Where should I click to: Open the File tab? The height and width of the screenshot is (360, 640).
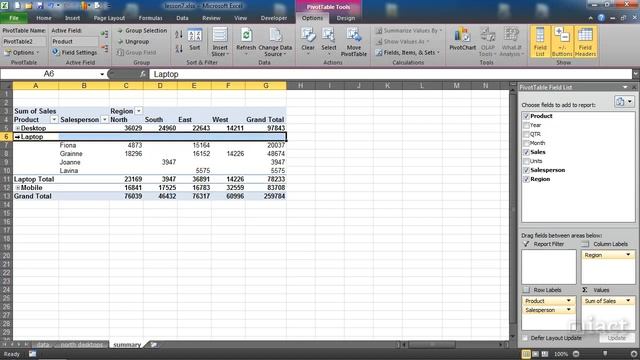click(x=14, y=18)
